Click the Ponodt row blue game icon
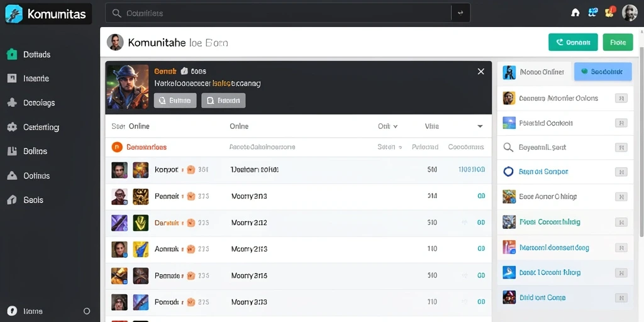The width and height of the screenshot is (644, 322). (x=141, y=302)
